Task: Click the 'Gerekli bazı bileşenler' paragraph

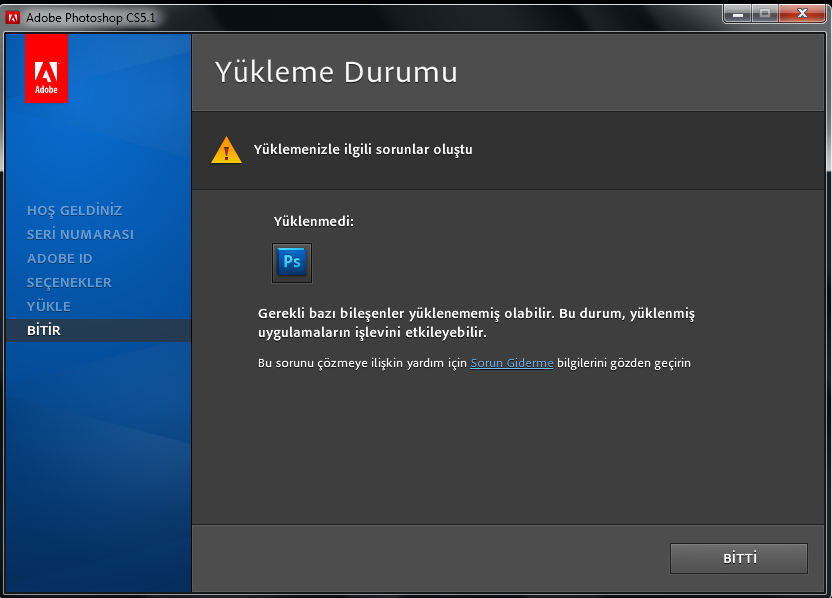Action: click(x=476, y=323)
